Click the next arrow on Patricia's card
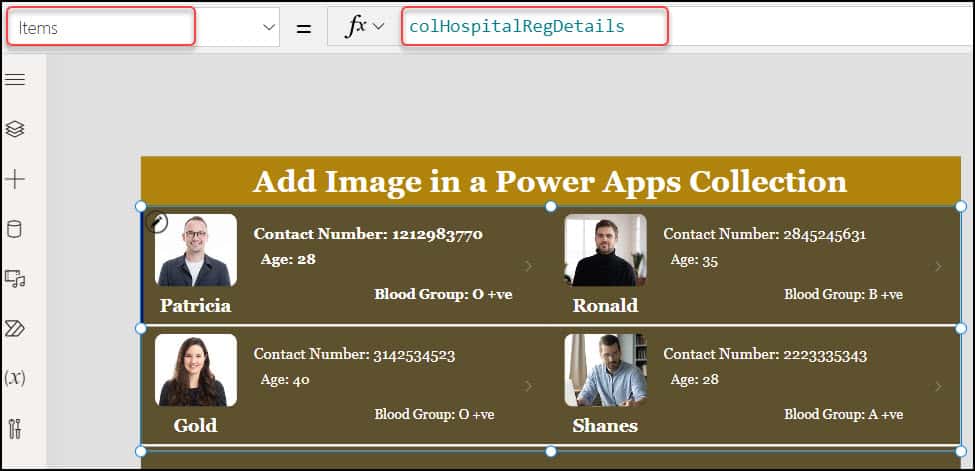The width and height of the screenshot is (975, 471). [528, 266]
